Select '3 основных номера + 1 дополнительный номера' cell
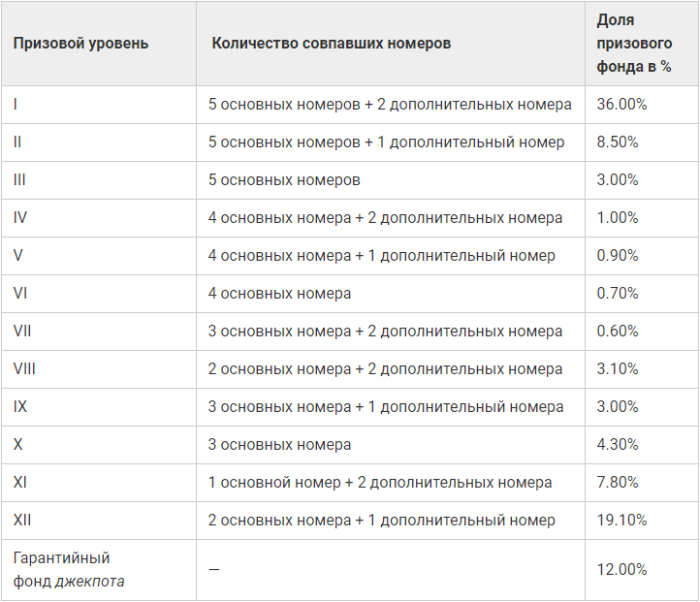Screen dimensions: 700x602 click(x=386, y=407)
